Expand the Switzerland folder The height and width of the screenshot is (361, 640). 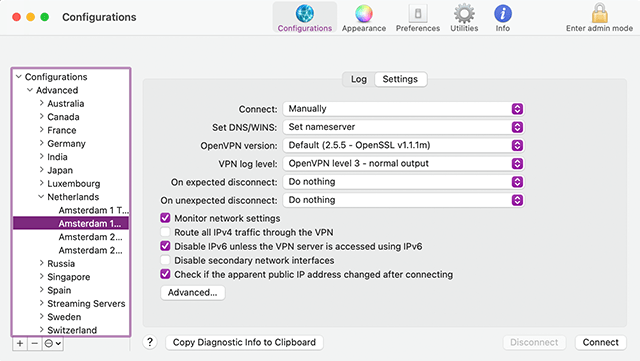coord(41,330)
